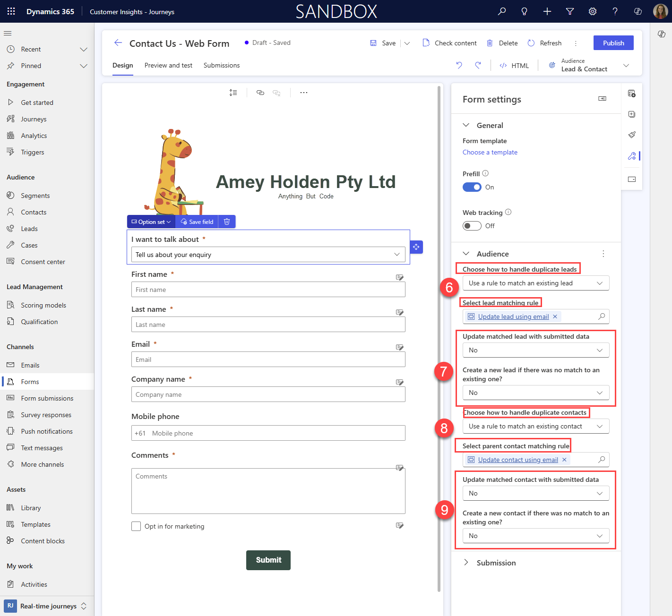Click Check content button
The height and width of the screenshot is (616, 672).
click(x=449, y=43)
